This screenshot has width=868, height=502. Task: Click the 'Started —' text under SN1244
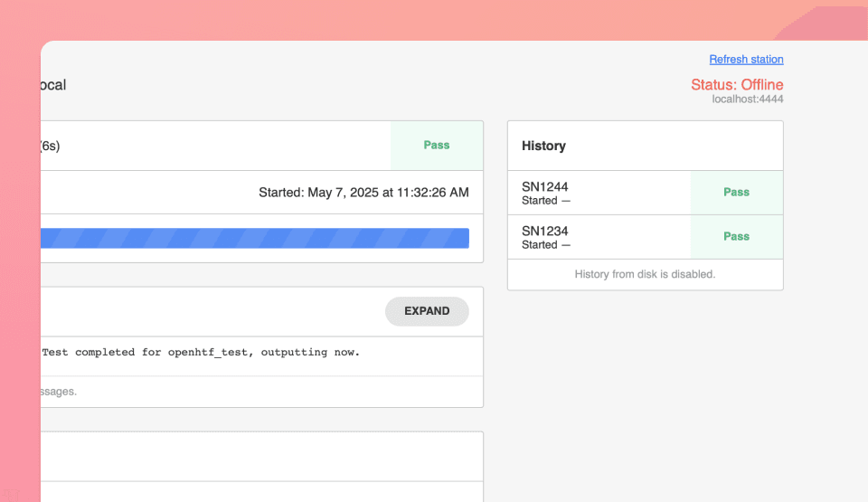[x=545, y=201]
